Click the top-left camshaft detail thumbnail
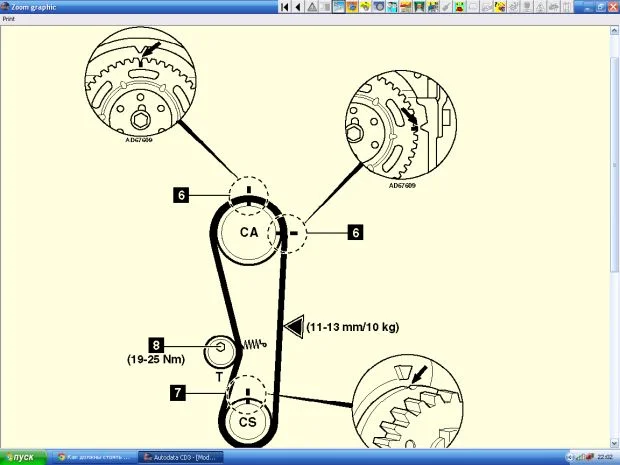The image size is (620, 465). coord(137,82)
